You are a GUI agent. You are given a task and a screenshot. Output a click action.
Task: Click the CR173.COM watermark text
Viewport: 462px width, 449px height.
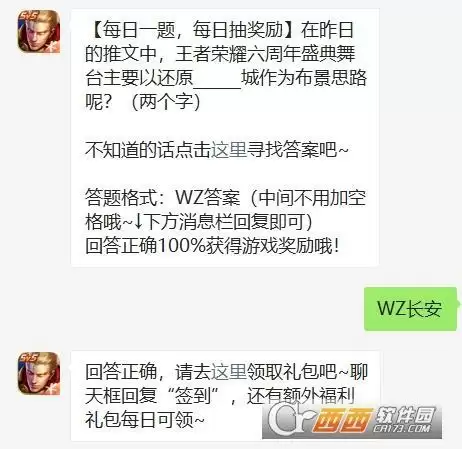pyautogui.click(x=401, y=428)
